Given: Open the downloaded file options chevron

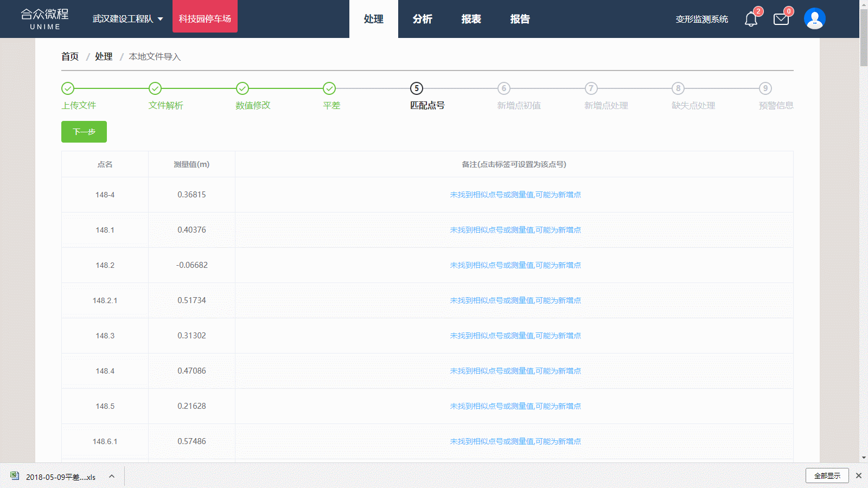Looking at the screenshot, I should [112, 476].
